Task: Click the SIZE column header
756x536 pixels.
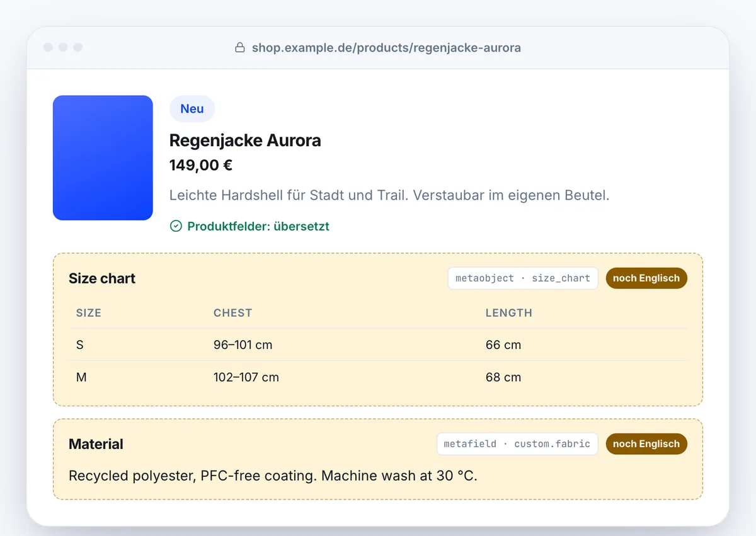Action: (x=89, y=313)
